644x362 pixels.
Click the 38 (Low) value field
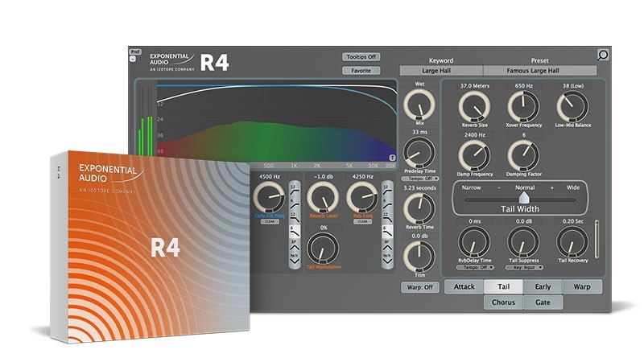point(572,86)
